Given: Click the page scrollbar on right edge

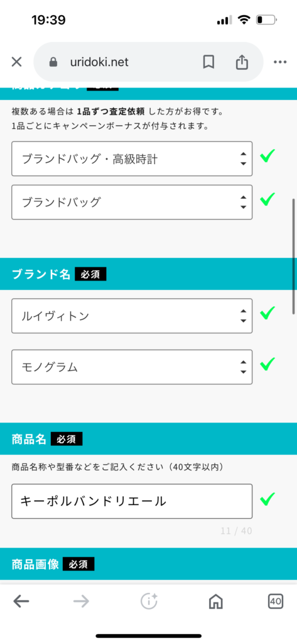Looking at the screenshot, I should click(294, 257).
